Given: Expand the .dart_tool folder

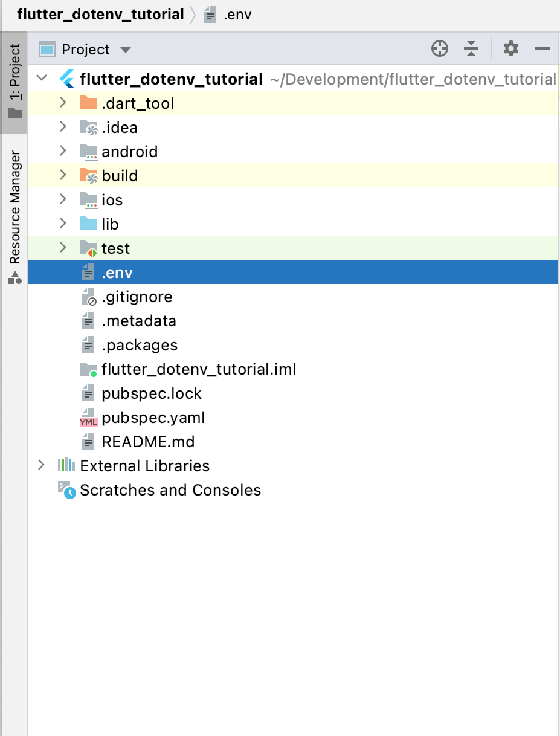Looking at the screenshot, I should (63, 103).
